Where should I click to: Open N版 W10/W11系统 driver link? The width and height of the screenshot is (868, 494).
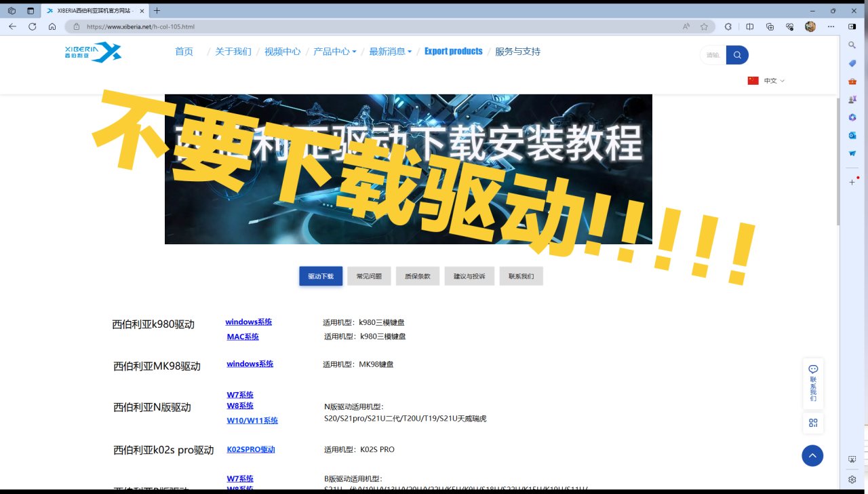pyautogui.click(x=252, y=421)
